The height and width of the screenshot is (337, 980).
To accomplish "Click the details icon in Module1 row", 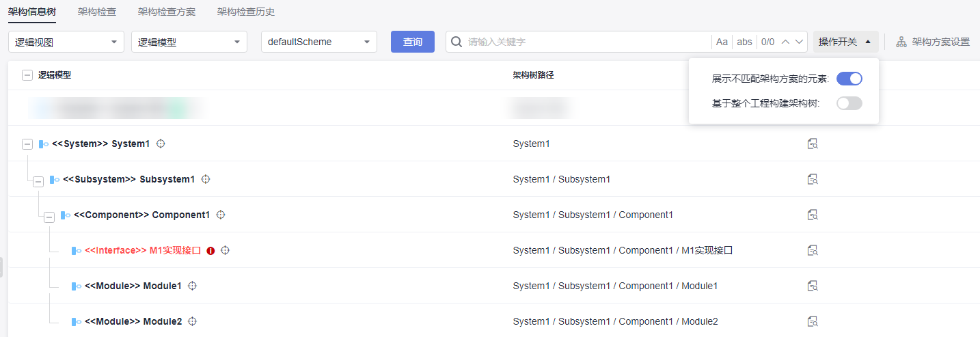I will pyautogui.click(x=813, y=286).
